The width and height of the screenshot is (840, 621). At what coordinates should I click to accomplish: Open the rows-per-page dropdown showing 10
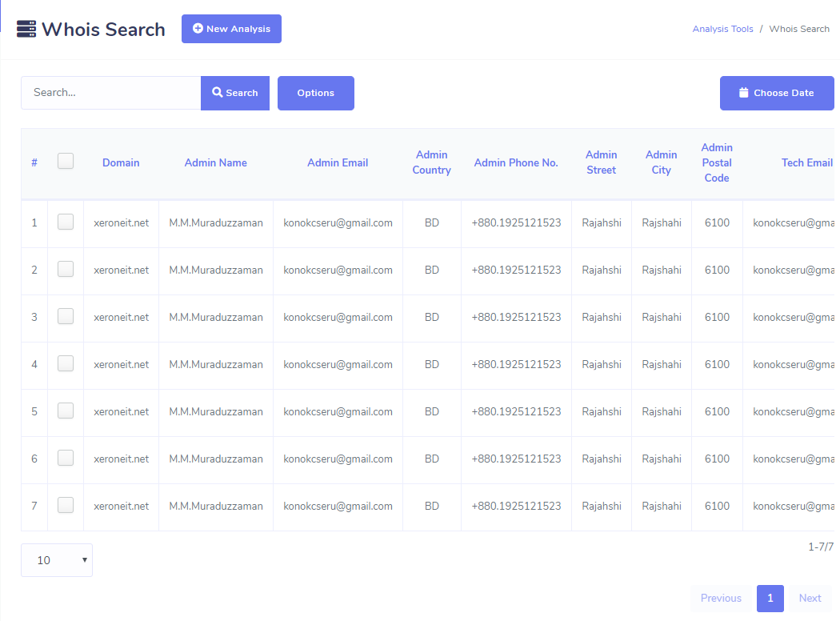pyautogui.click(x=57, y=560)
